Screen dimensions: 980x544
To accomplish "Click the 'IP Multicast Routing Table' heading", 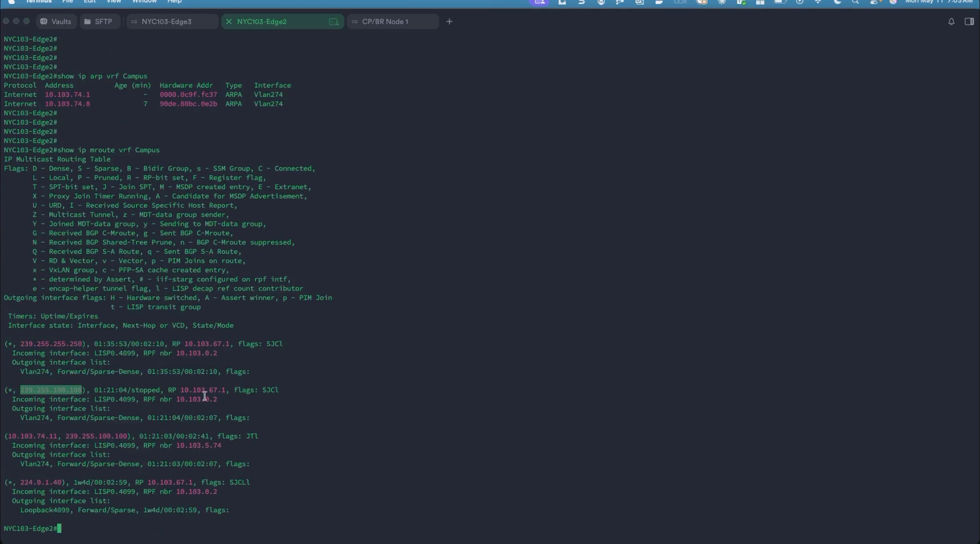I will (x=57, y=159).
